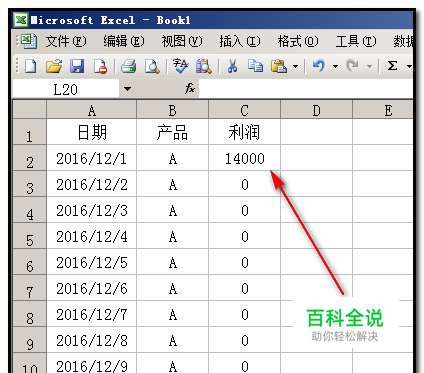Select the date cell 2016/12/5
The height and width of the screenshot is (373, 424).
92,262
